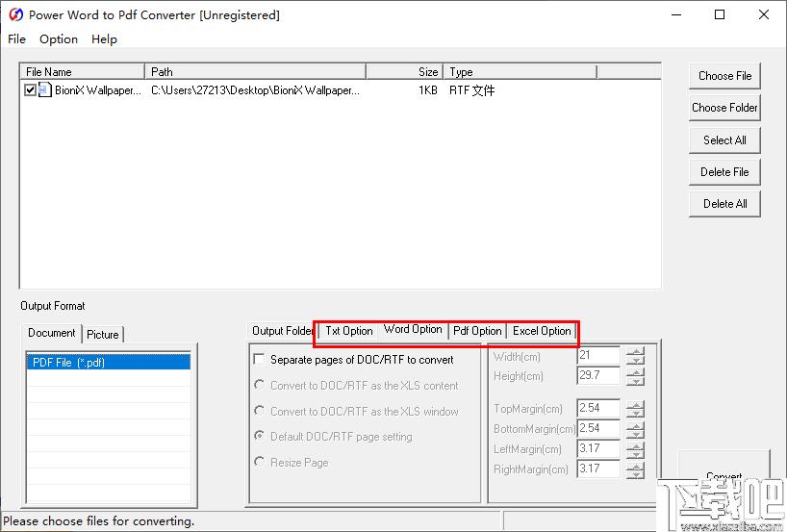Click the LeftMargin(cm) spinner arrows

coord(635,448)
